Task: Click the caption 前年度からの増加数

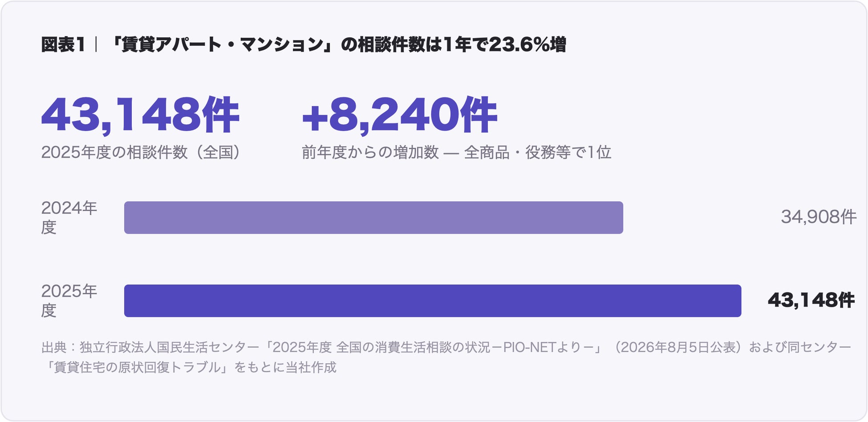Action: click(x=370, y=152)
